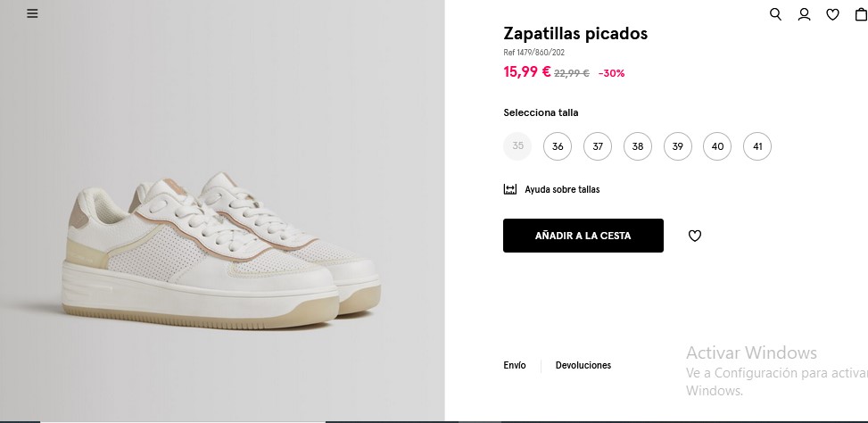Select size 36
Viewport: 868px width, 423px height.
point(558,146)
